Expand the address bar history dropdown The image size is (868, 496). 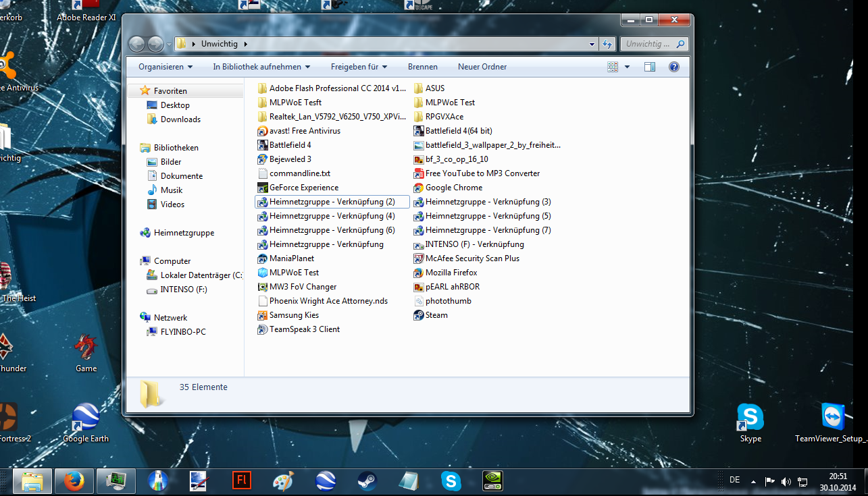coord(592,44)
